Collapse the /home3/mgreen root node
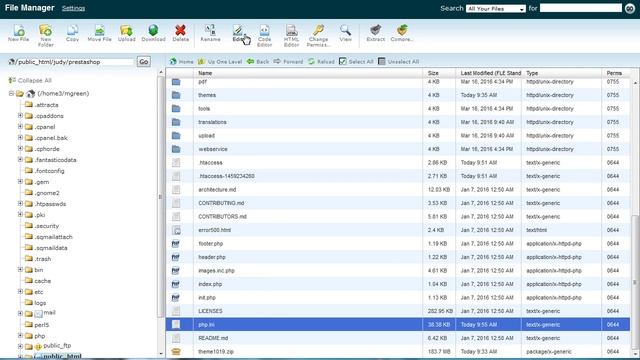 [11, 93]
